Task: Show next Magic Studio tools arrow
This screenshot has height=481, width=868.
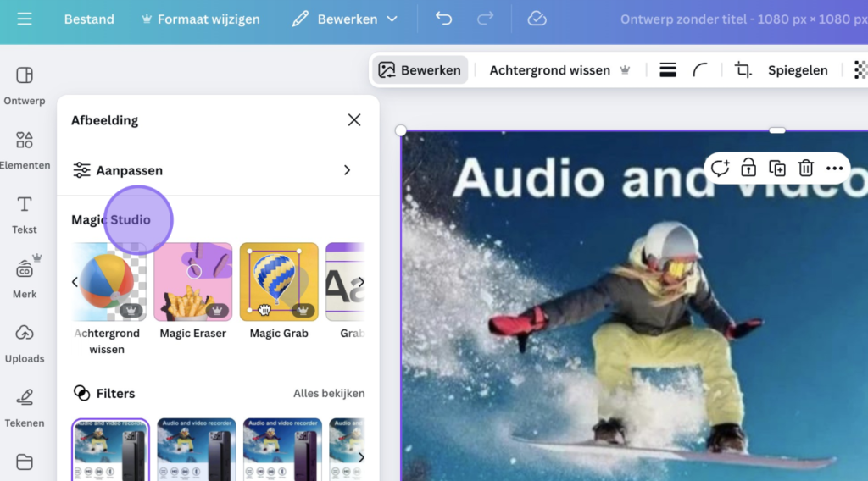Action: [361, 282]
